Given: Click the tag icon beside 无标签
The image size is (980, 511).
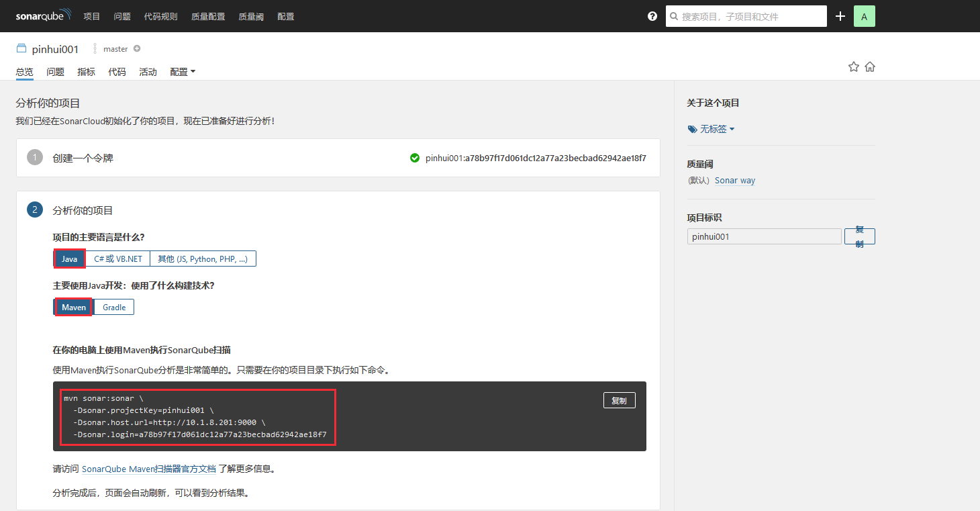Looking at the screenshot, I should click(692, 129).
